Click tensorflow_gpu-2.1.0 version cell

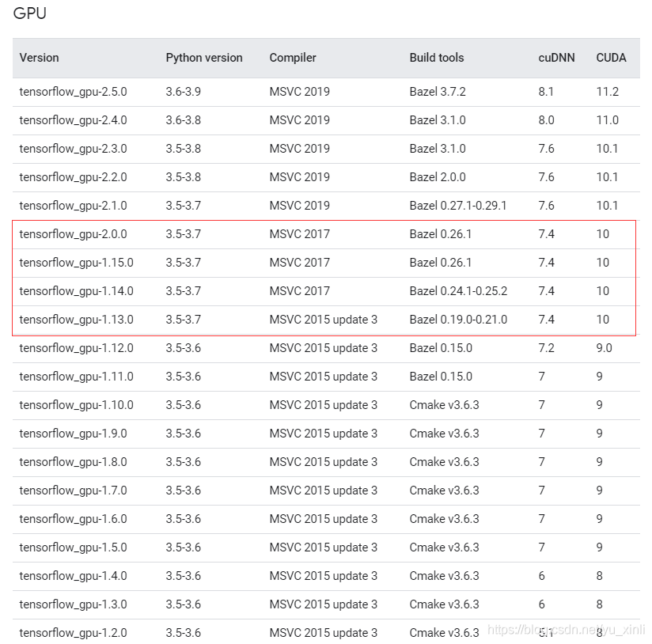73,206
